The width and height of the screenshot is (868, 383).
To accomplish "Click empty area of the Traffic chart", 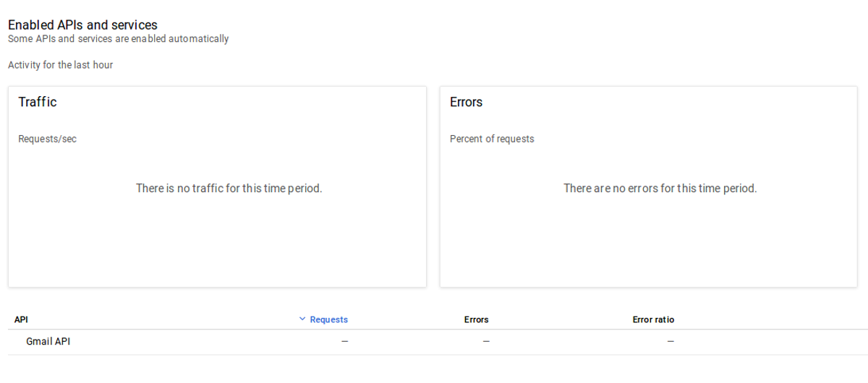I will click(217, 246).
